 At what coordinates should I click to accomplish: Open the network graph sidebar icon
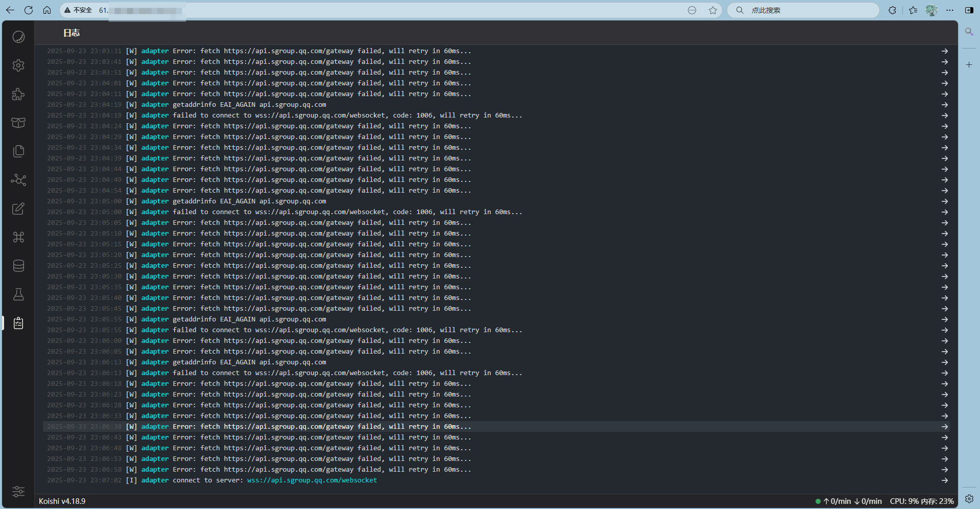coord(18,180)
